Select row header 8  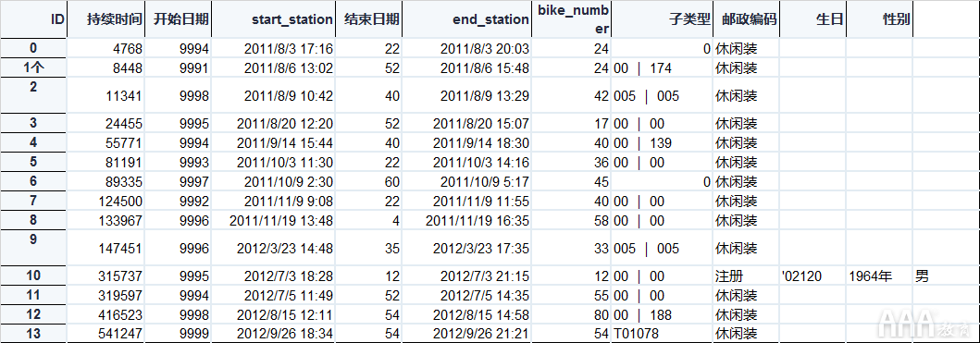pyautogui.click(x=33, y=221)
